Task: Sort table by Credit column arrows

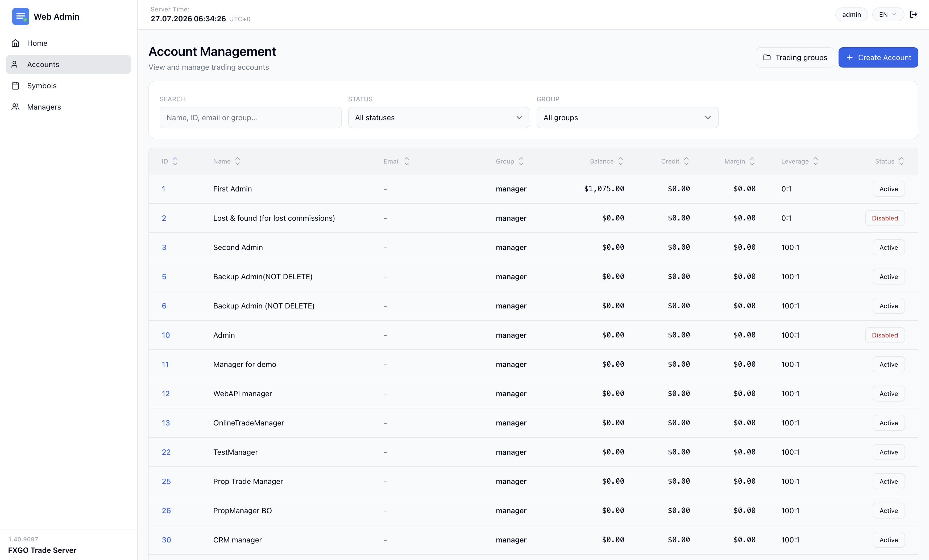Action: [x=686, y=161]
